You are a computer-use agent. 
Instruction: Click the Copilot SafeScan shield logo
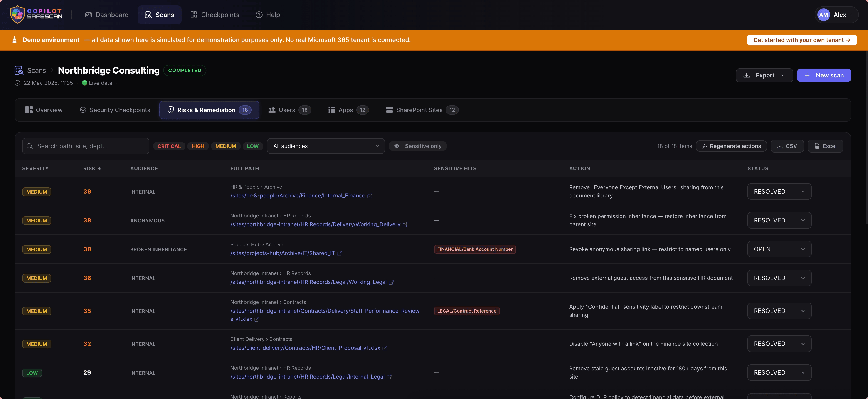pyautogui.click(x=17, y=15)
